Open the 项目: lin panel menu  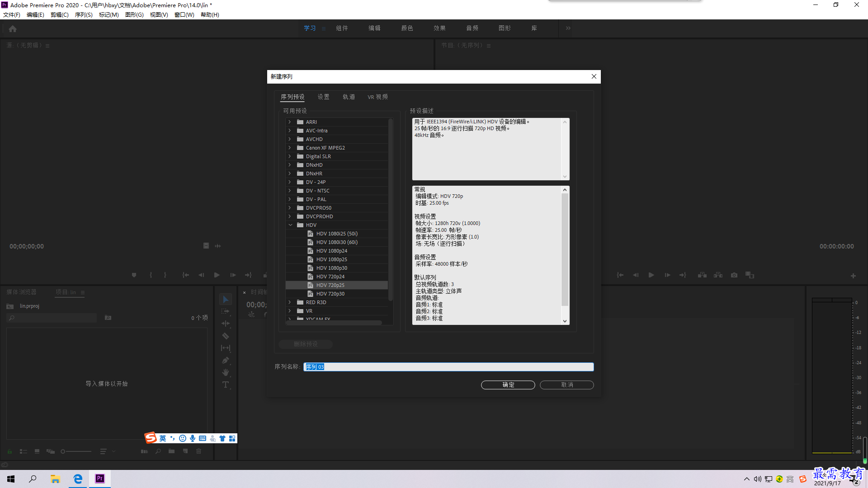tap(83, 292)
